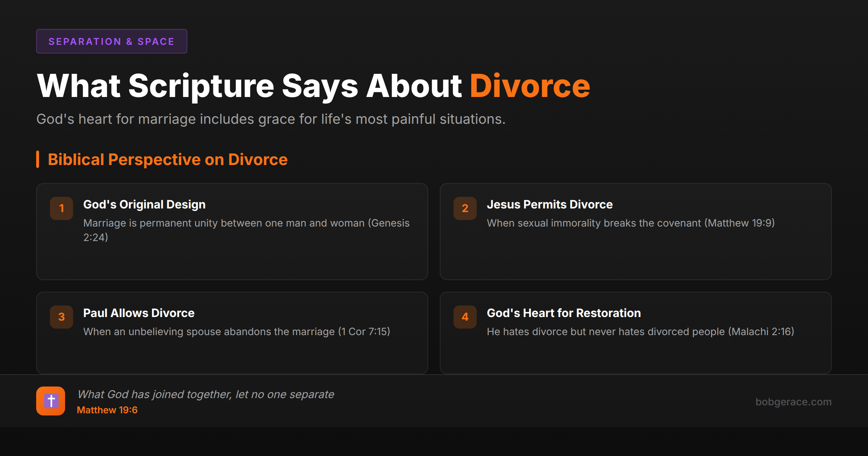
Task: Click the Matthew 19:6 reference link
Action: (107, 410)
